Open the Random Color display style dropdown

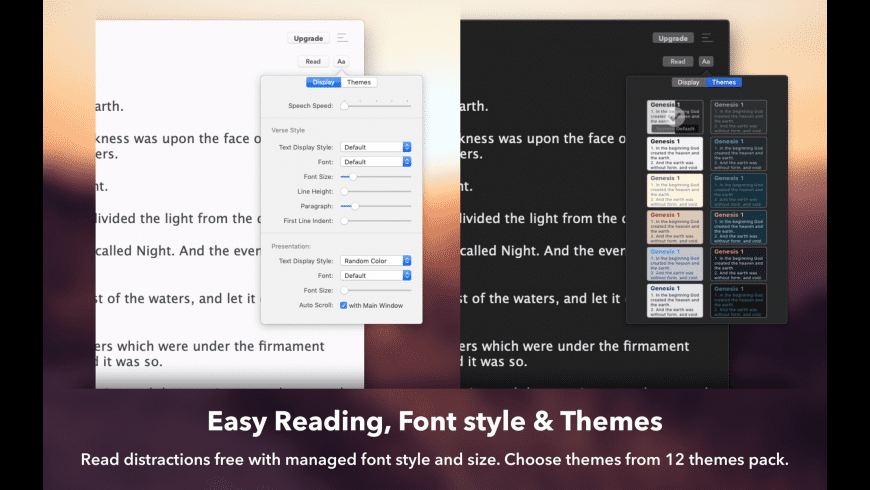375,261
